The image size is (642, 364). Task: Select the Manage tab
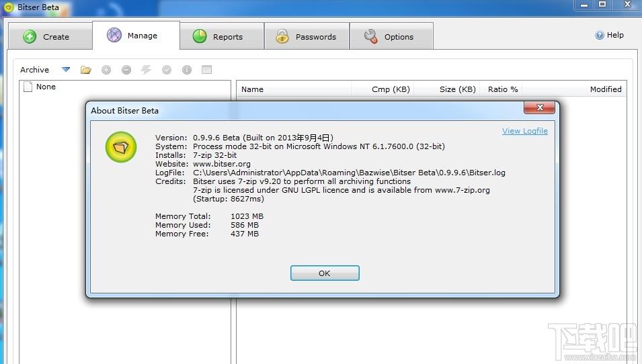(x=136, y=36)
